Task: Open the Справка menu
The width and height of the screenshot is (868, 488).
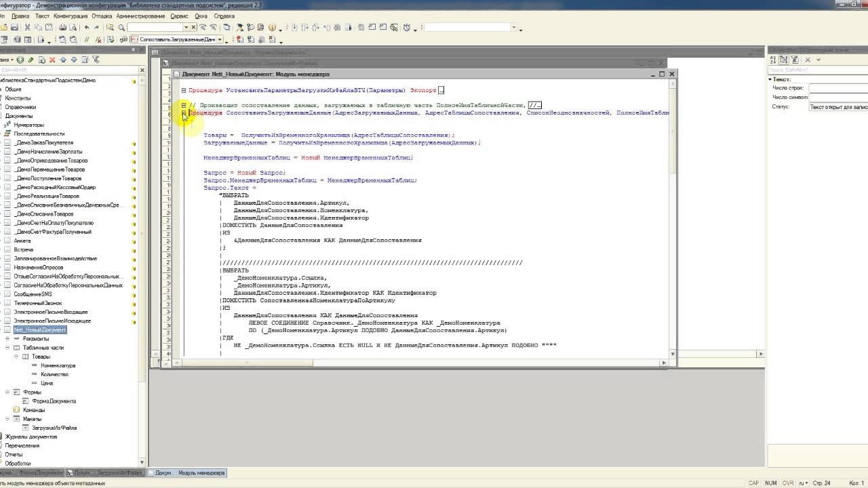Action: click(224, 16)
